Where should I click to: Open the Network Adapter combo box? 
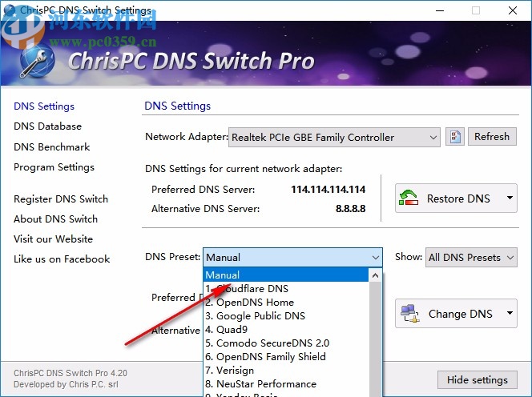click(x=334, y=138)
